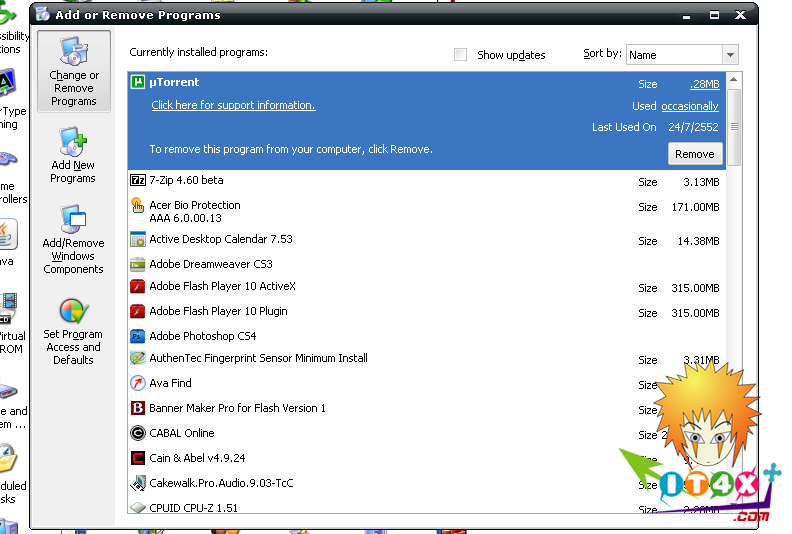The width and height of the screenshot is (792, 534).
Task: Select the Cain & Abel icon
Action: [139, 458]
